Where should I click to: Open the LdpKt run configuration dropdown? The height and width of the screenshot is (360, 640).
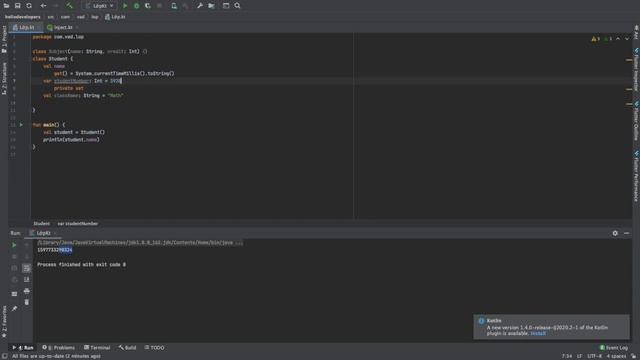[x=99, y=6]
